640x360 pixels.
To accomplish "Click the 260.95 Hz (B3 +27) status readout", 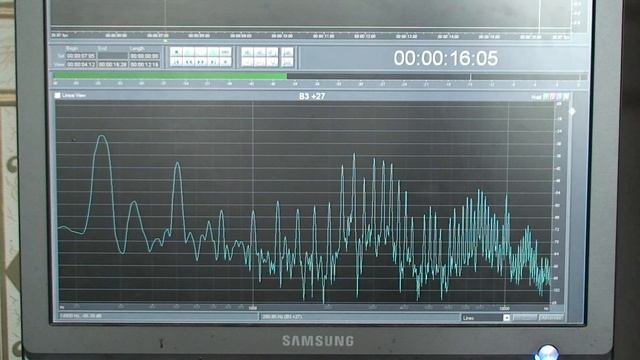I will click(282, 317).
